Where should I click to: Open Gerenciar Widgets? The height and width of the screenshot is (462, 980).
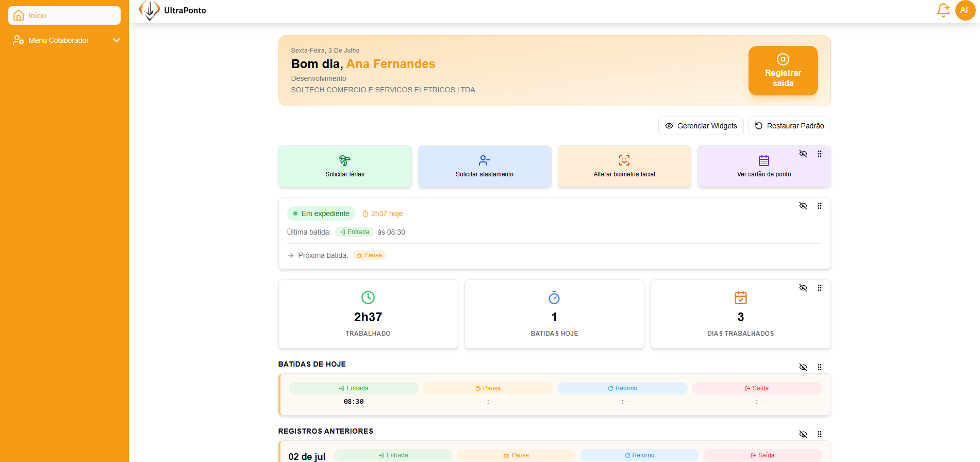[701, 126]
